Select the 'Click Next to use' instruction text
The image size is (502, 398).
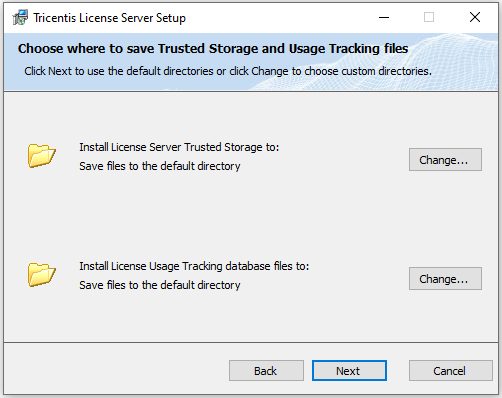coord(228,71)
